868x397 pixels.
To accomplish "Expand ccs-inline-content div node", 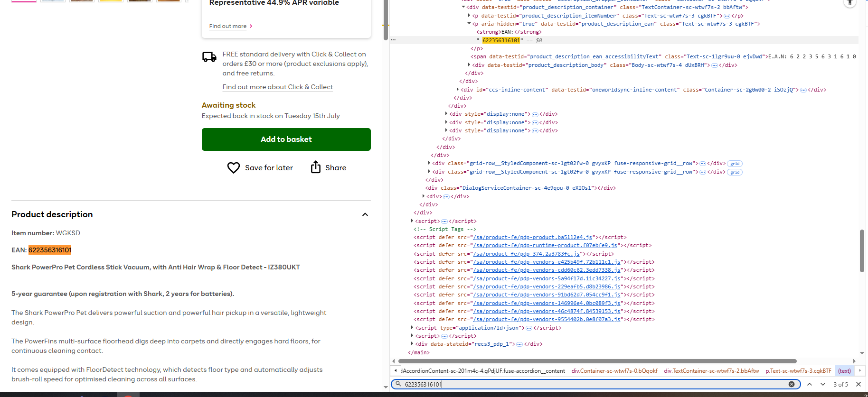I will pos(458,90).
